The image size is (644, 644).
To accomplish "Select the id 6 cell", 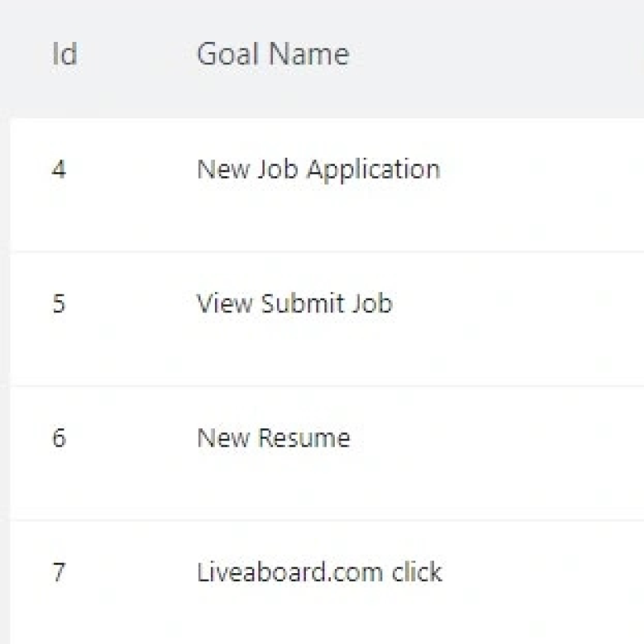I will click(x=59, y=437).
